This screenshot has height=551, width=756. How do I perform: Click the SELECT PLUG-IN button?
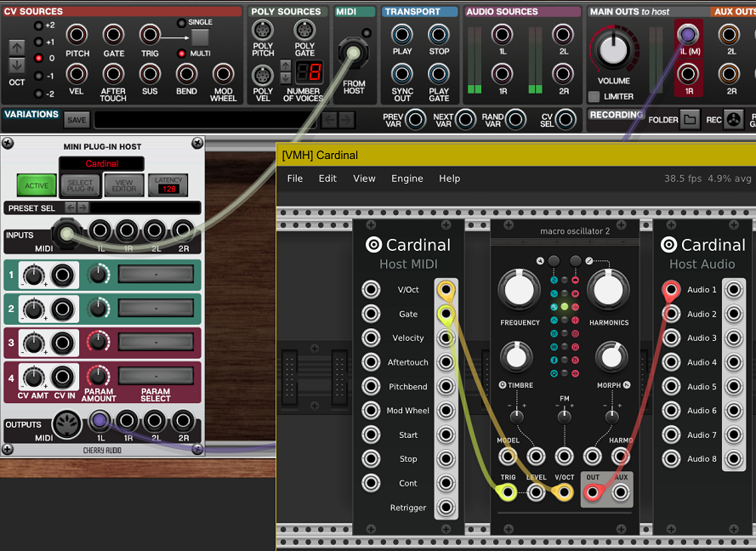pos(80,185)
